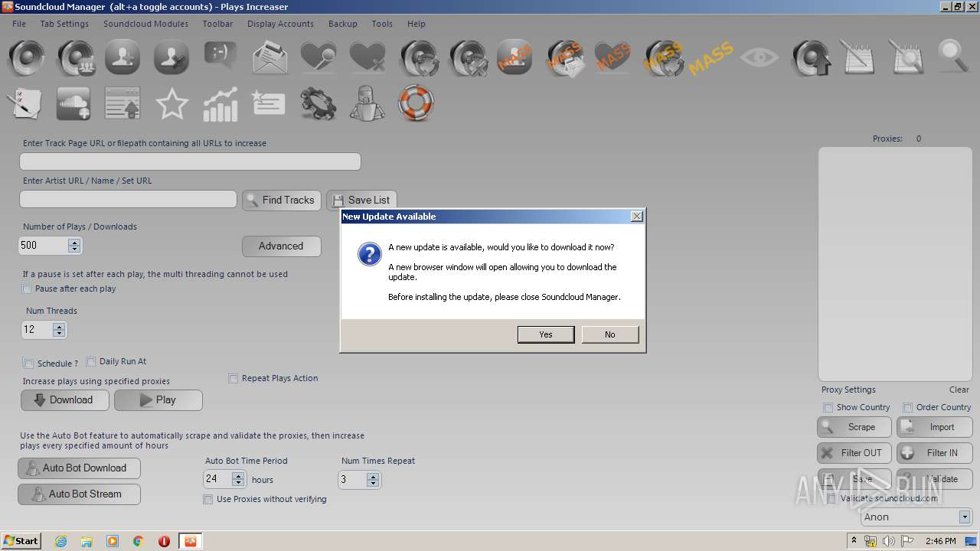Open the Backup menu

tap(343, 24)
